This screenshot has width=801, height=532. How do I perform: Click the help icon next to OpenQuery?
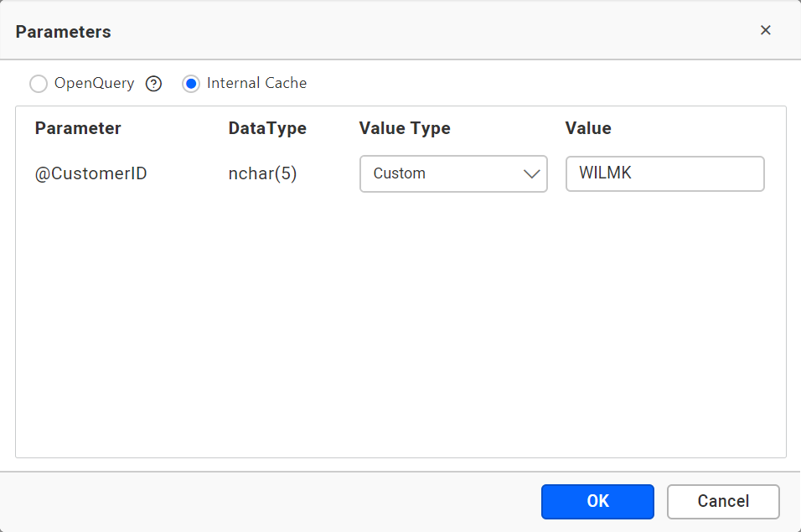(x=153, y=83)
